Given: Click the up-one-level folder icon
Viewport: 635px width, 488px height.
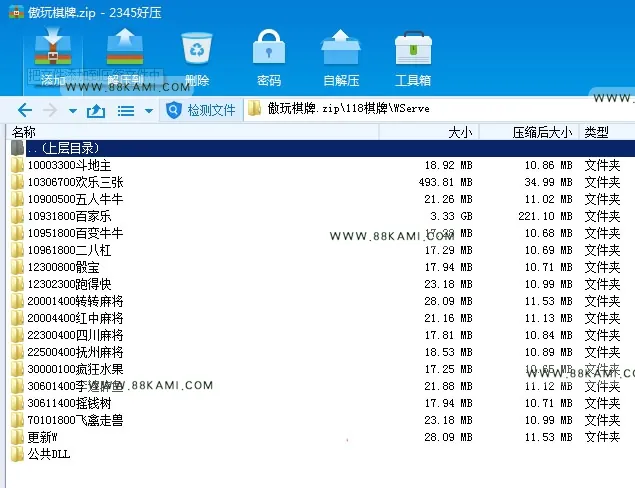Looking at the screenshot, I should pyautogui.click(x=96, y=110).
